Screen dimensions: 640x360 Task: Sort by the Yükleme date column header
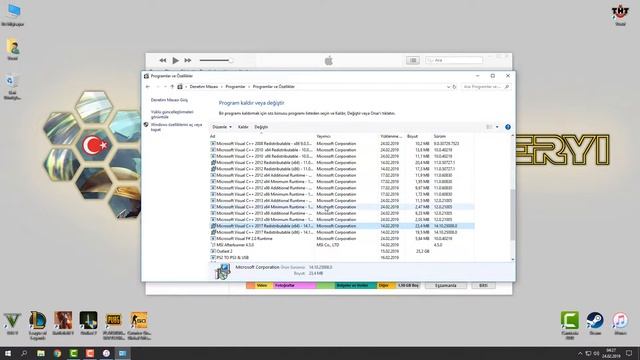point(391,136)
